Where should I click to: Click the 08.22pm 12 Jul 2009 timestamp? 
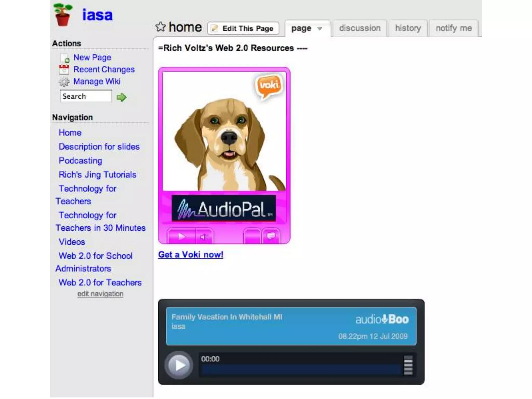pos(373,336)
